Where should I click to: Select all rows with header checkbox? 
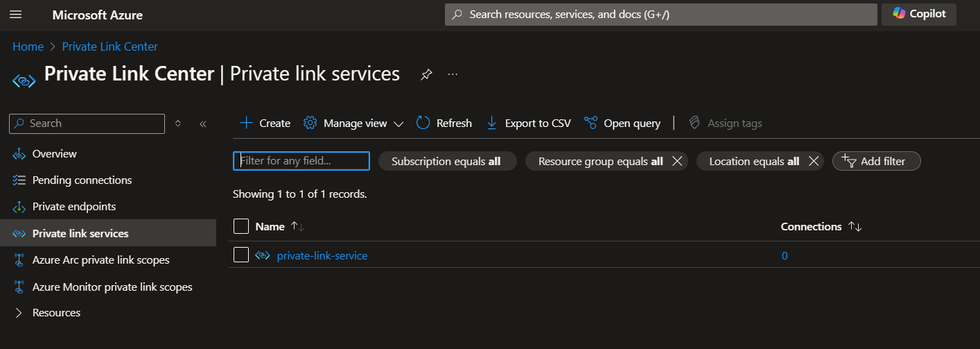tap(241, 226)
